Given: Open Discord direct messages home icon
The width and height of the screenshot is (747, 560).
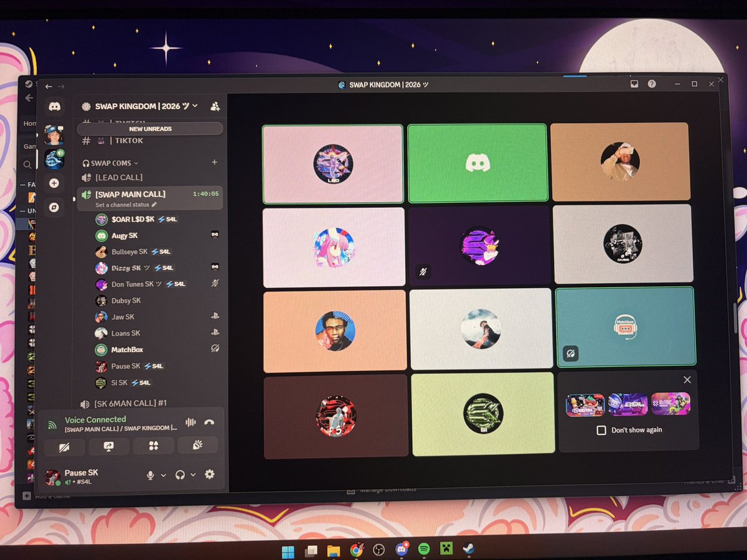Looking at the screenshot, I should pos(55,107).
